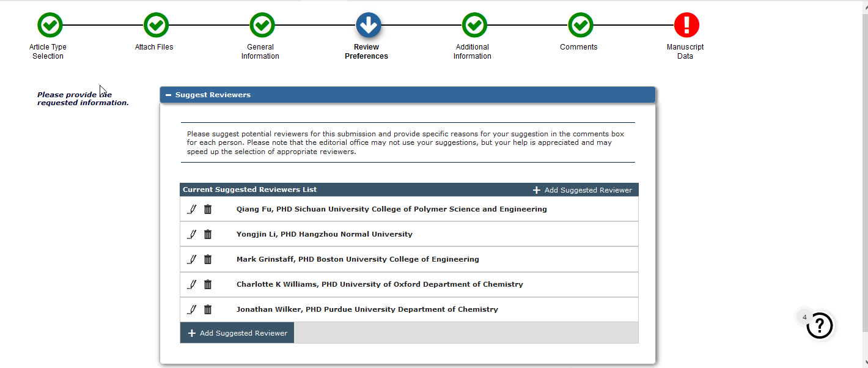Edit reviewer Qiang Fu with pencil icon

192,209
